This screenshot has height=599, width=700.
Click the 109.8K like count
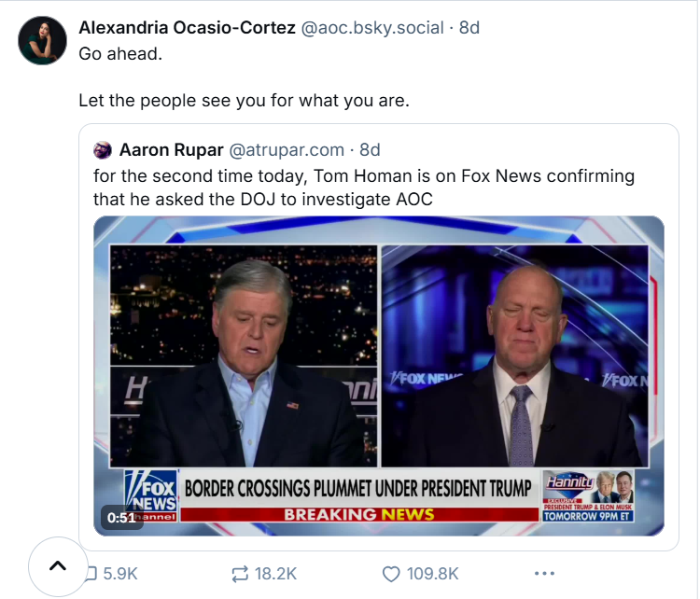point(432,574)
